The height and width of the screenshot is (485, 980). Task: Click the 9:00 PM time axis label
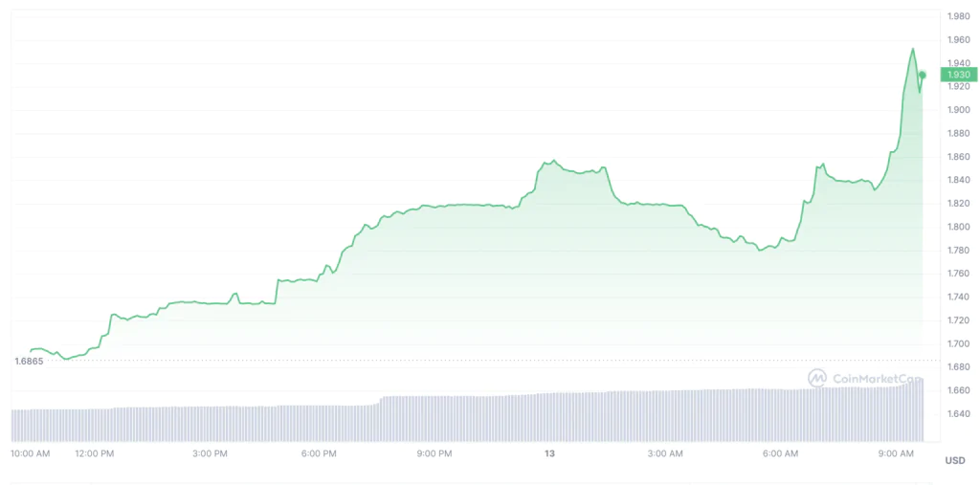[x=434, y=452]
